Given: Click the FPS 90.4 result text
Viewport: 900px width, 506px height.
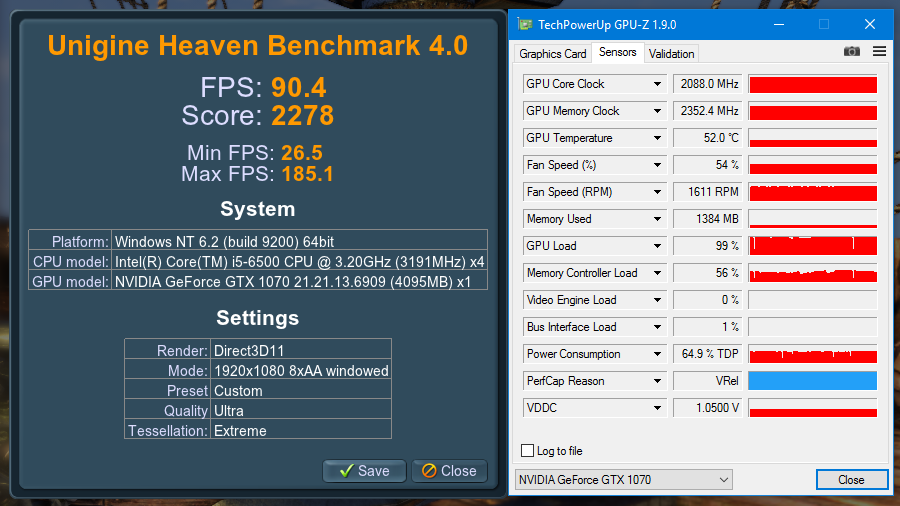Looking at the screenshot, I should coord(263,88).
